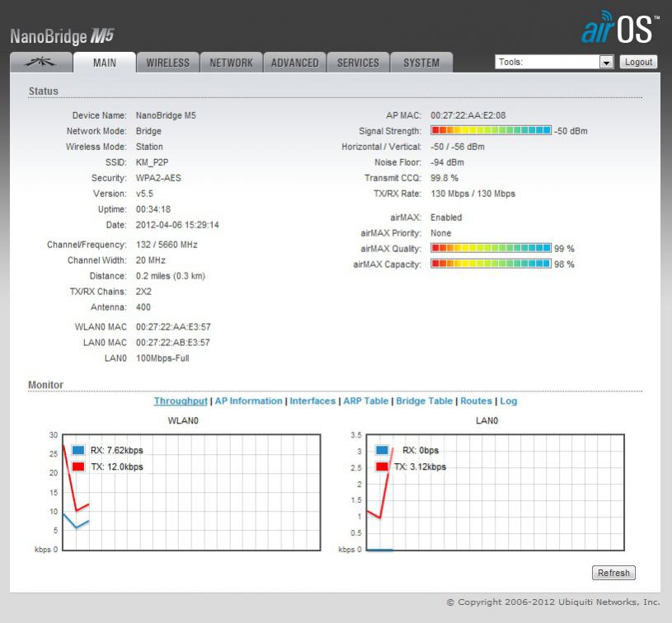Click the Channel Width value 20 MHz
The image size is (672, 623).
tap(150, 260)
